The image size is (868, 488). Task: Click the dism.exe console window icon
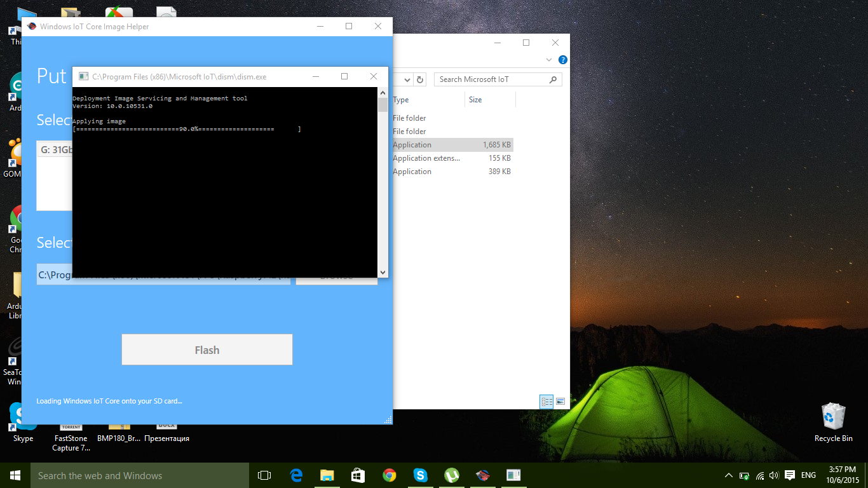[x=83, y=76]
